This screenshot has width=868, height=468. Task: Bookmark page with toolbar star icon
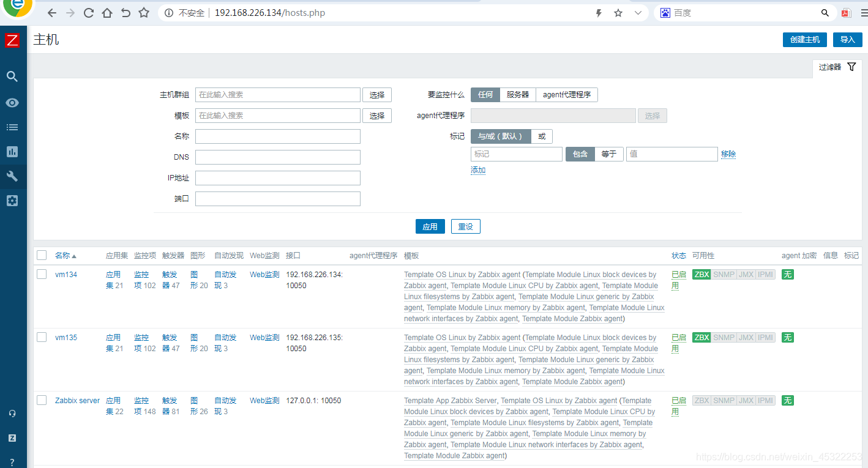click(x=144, y=13)
